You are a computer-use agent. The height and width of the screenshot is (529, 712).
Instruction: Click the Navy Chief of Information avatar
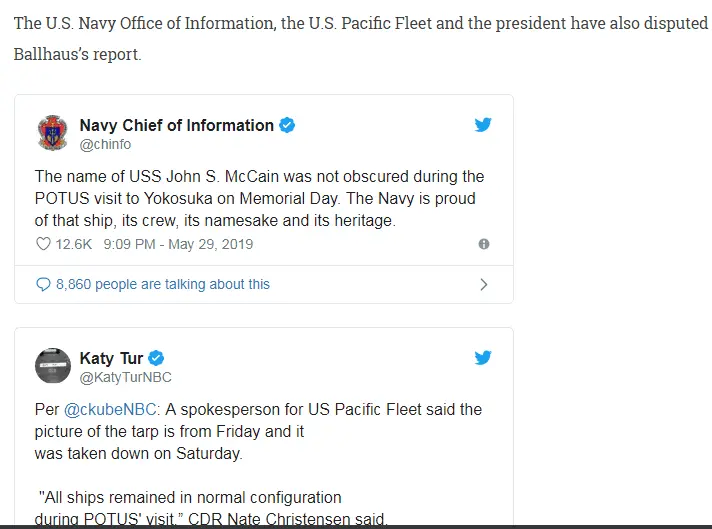click(x=52, y=134)
